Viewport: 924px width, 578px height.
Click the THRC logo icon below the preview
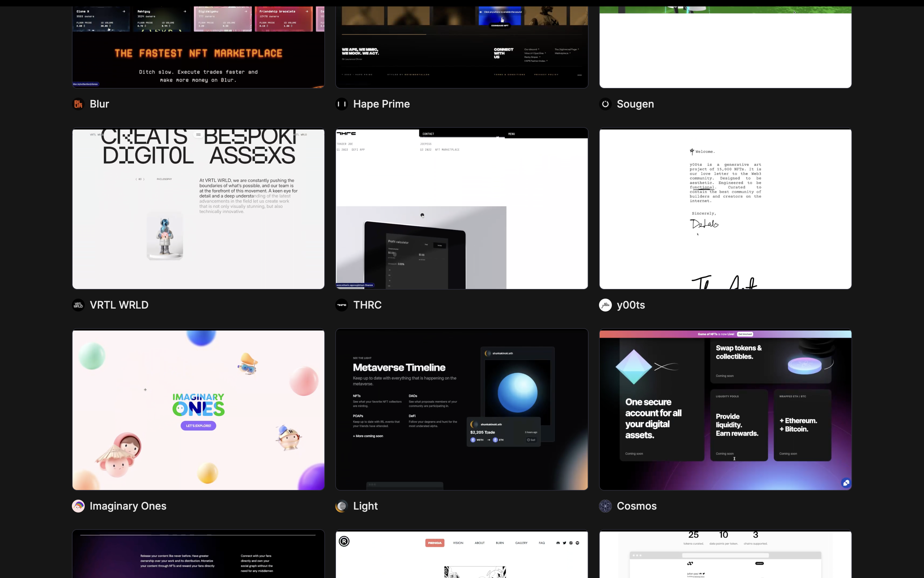[x=342, y=305]
